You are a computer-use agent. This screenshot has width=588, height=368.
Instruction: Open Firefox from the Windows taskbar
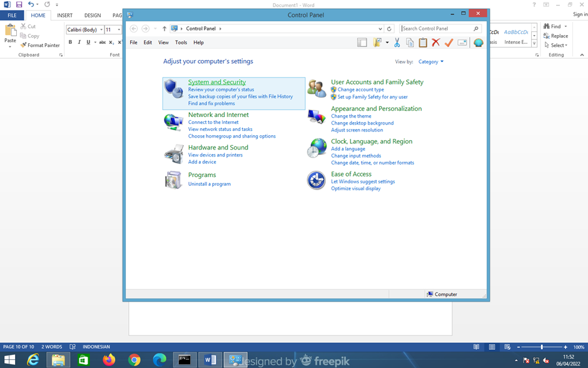click(109, 360)
